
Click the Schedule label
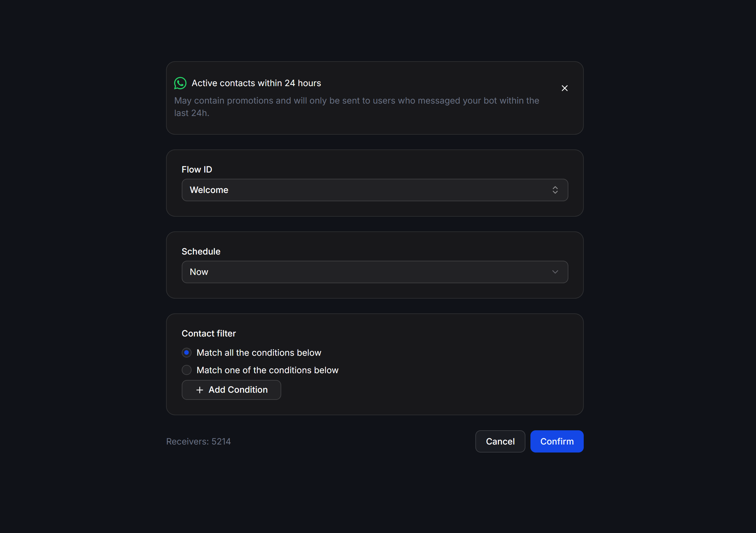coord(201,252)
